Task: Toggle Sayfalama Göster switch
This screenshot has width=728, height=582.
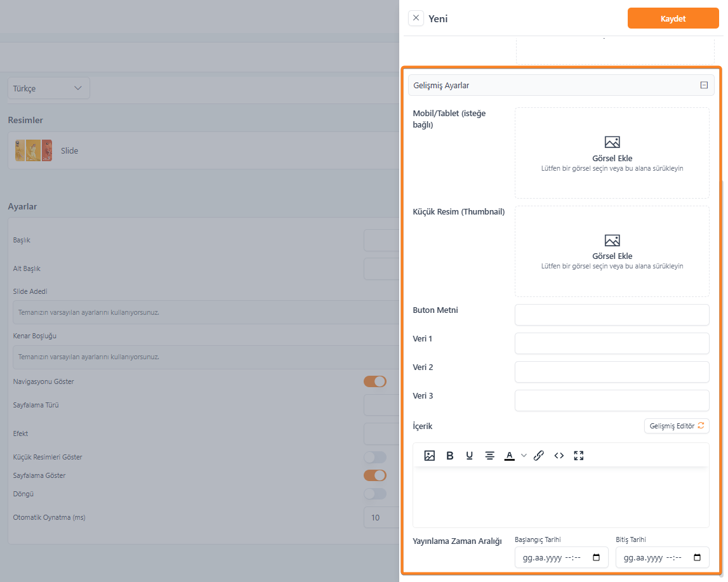Action: pos(375,475)
